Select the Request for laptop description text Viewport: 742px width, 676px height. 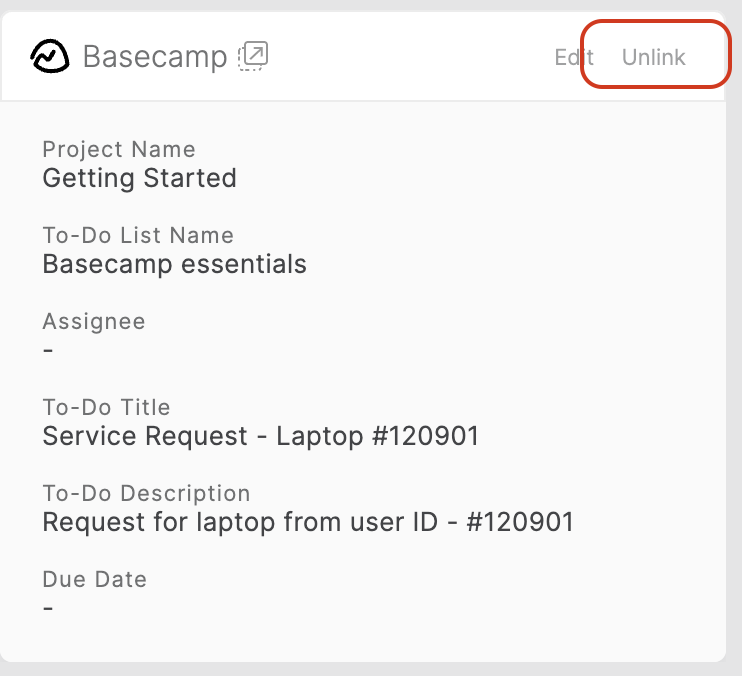coord(308,522)
